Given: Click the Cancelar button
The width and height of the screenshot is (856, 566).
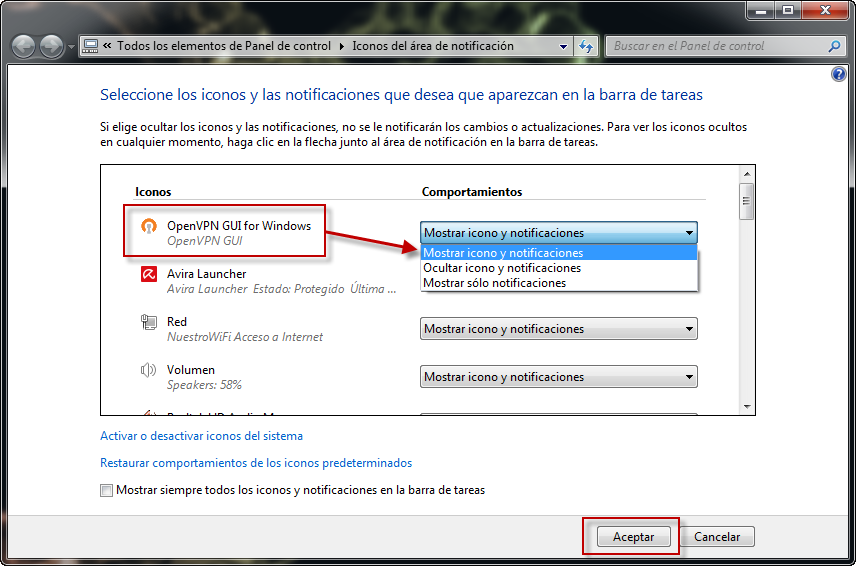Looking at the screenshot, I should 717,537.
